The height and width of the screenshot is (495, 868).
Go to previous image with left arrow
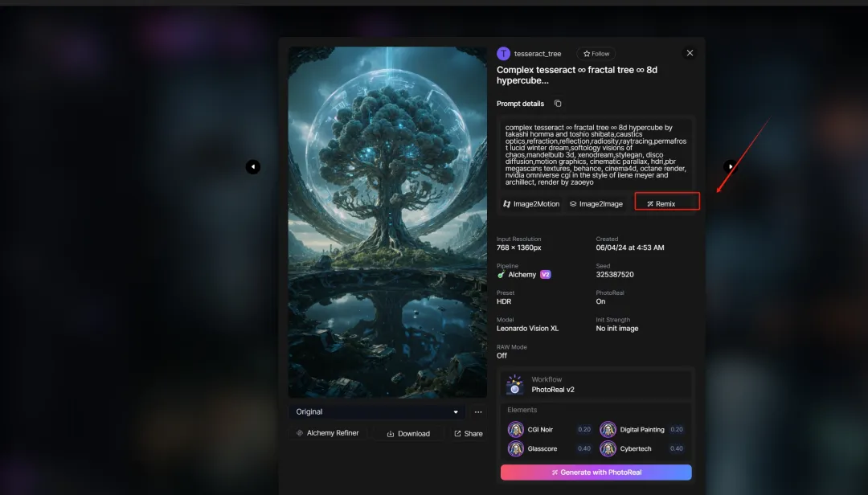click(253, 166)
